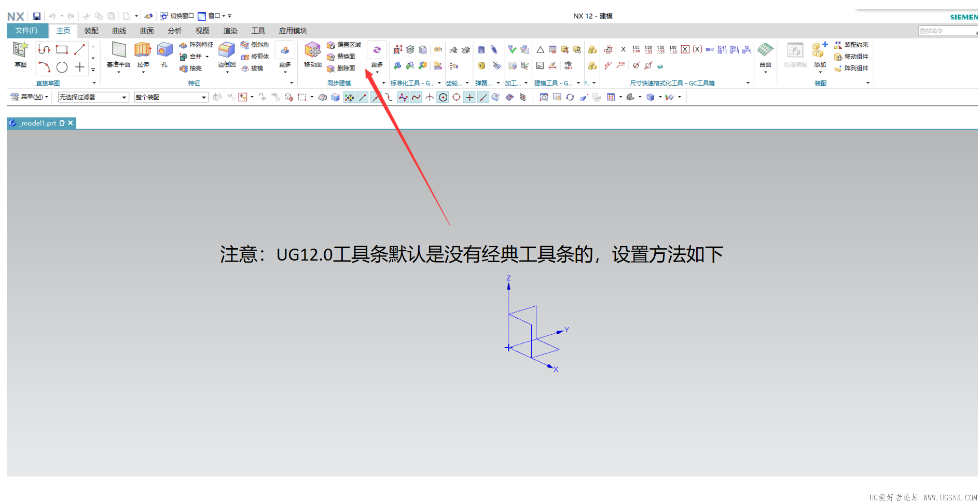Switch to the 装配 ribbon tab
This screenshot has width=980, height=504.
coord(91,31)
